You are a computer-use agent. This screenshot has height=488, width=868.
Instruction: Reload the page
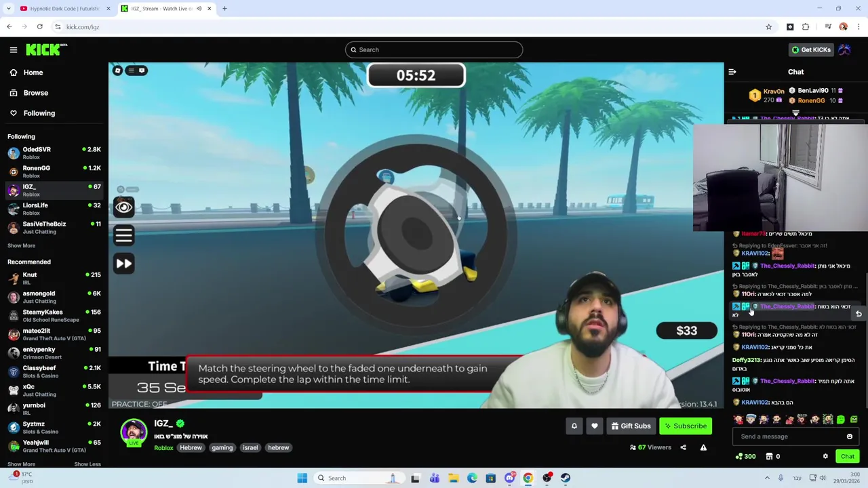tap(40, 27)
